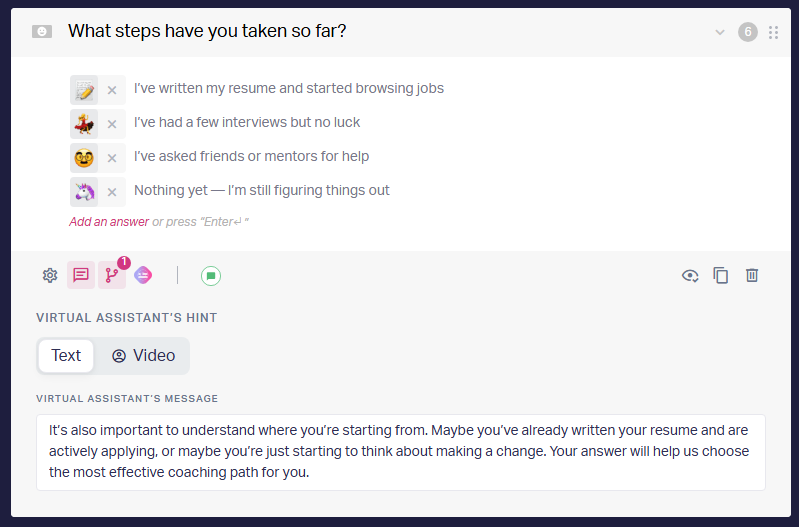
Task: Switch the hint type to Text
Action: coord(66,355)
